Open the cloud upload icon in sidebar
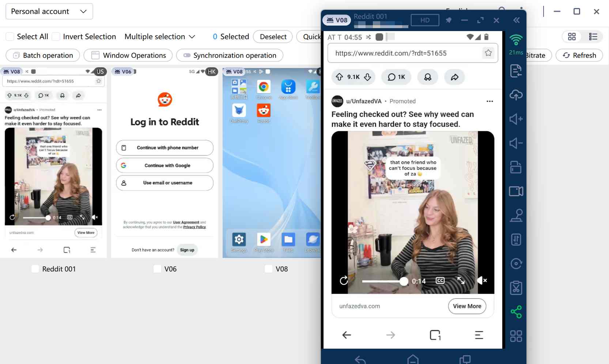This screenshot has width=609, height=364. pyautogui.click(x=516, y=95)
